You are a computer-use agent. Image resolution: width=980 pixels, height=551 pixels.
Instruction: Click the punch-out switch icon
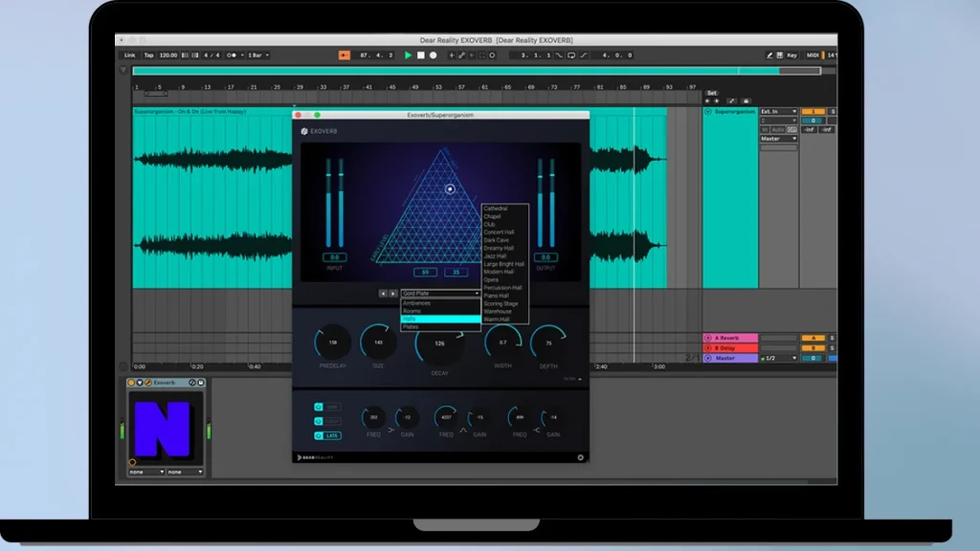tap(584, 55)
